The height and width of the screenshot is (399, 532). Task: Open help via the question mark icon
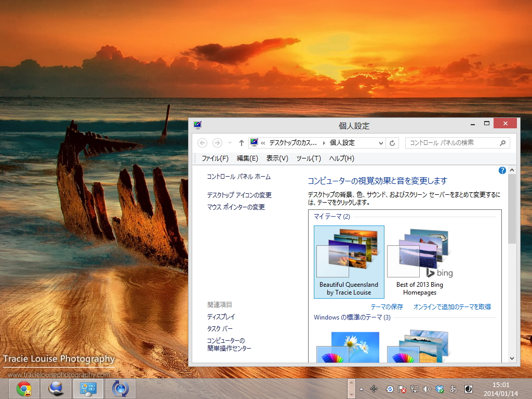[x=502, y=170]
